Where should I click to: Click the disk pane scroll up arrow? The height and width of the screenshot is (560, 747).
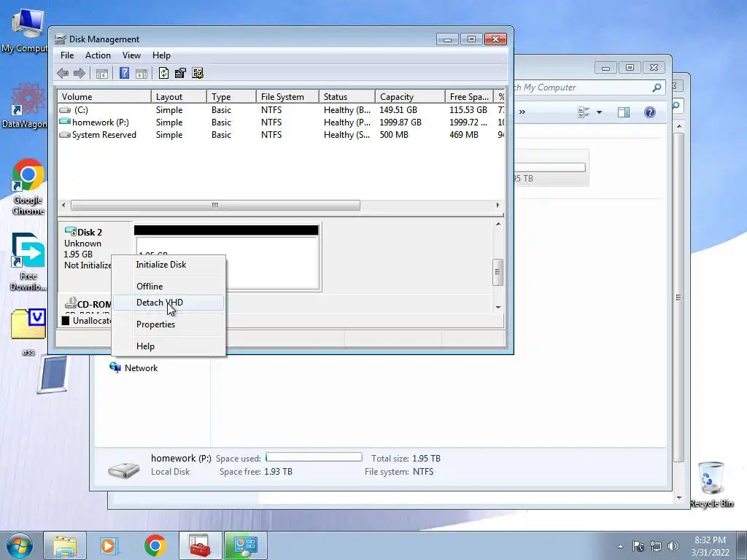click(x=498, y=225)
